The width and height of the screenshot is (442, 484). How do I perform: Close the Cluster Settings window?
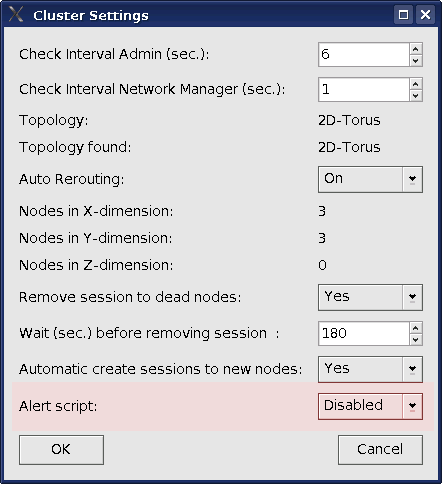(x=425, y=15)
